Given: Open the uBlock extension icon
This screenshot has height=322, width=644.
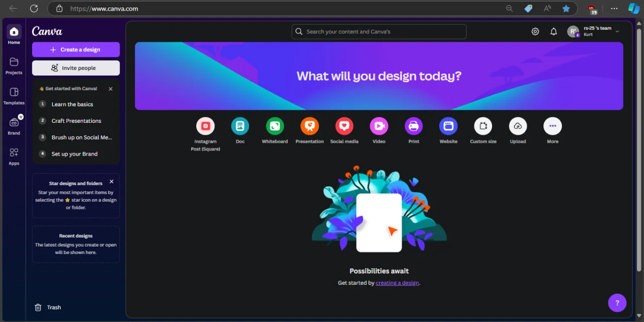Looking at the screenshot, I should click(593, 9).
